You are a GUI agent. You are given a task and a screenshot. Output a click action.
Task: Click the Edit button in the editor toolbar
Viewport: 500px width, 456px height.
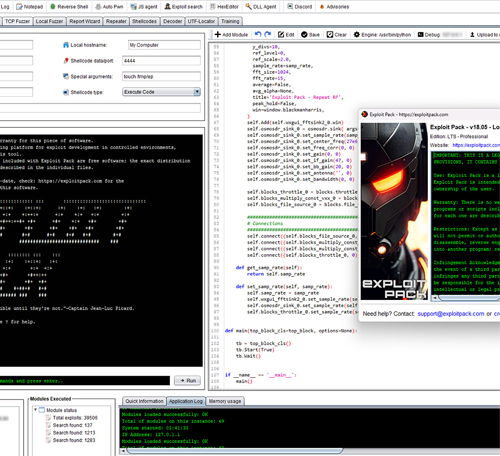click(286, 35)
